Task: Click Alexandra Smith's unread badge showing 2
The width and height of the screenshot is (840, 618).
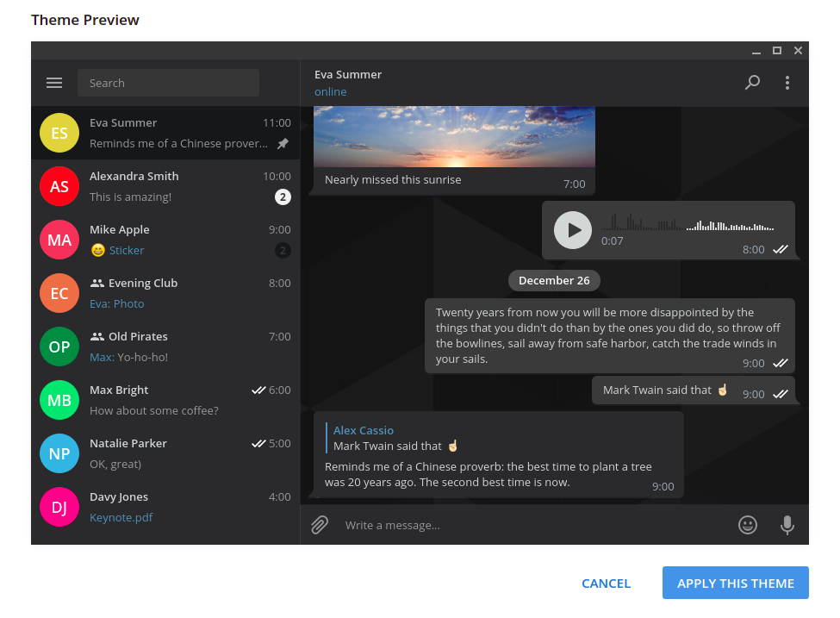Action: tap(283, 197)
